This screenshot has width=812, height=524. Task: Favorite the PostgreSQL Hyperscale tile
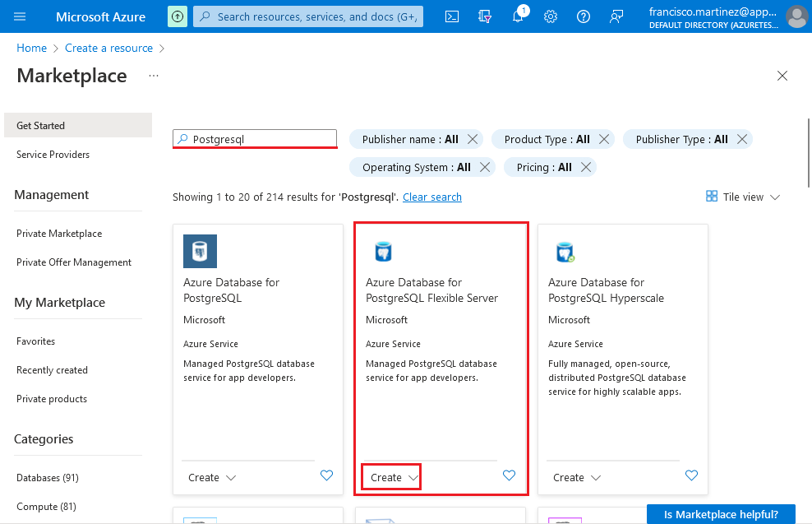pos(691,475)
